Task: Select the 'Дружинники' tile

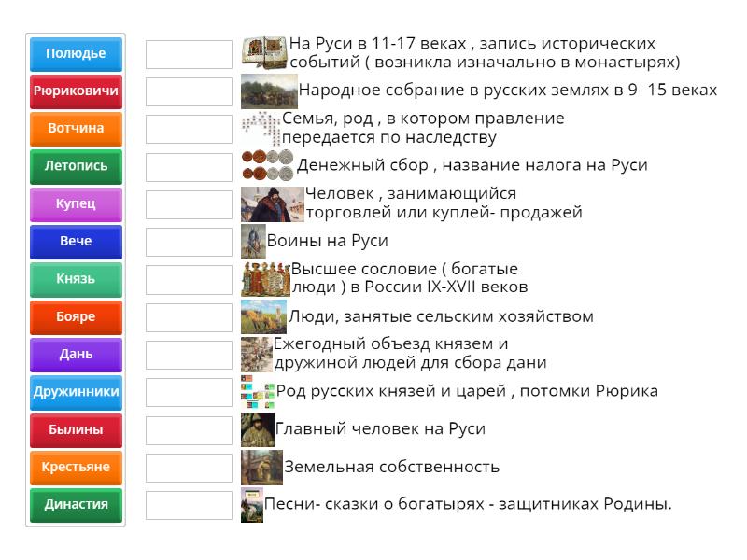Action: pyautogui.click(x=76, y=392)
